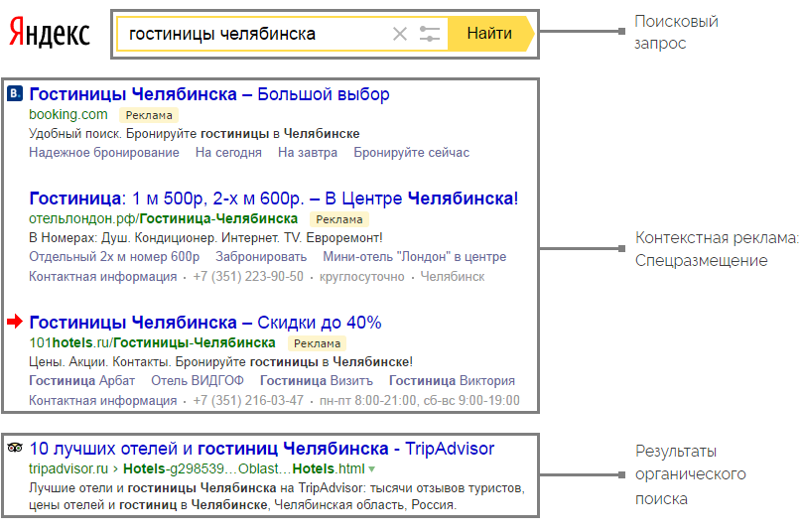Select the На сегодня sitelink
This screenshot has width=803, height=532.
tap(228, 153)
